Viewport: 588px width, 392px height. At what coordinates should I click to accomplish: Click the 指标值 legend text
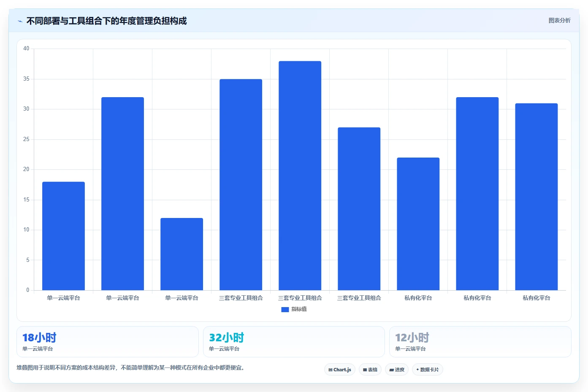299,309
